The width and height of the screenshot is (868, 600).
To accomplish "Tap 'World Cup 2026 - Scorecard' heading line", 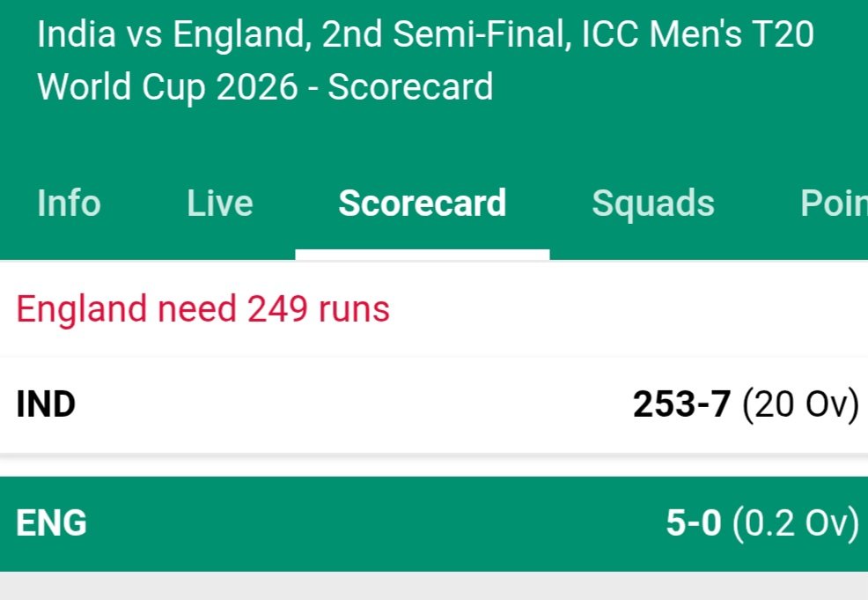I will [x=264, y=87].
